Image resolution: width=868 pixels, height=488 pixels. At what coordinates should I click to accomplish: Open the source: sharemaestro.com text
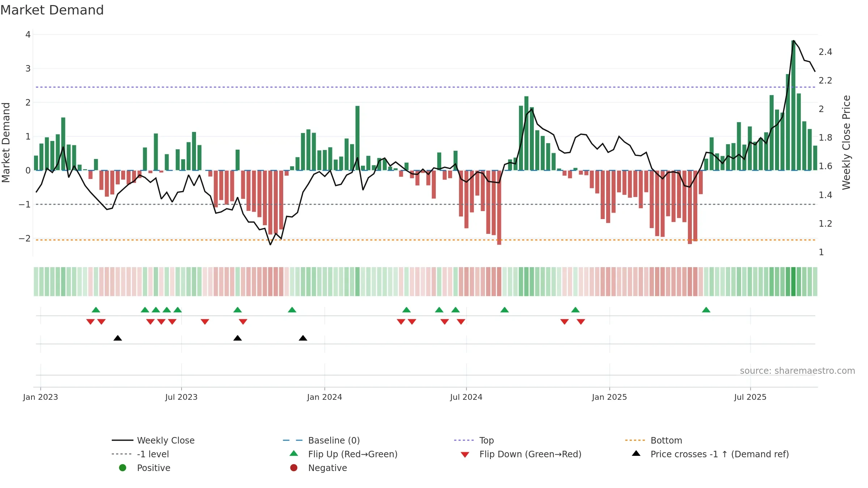797,371
